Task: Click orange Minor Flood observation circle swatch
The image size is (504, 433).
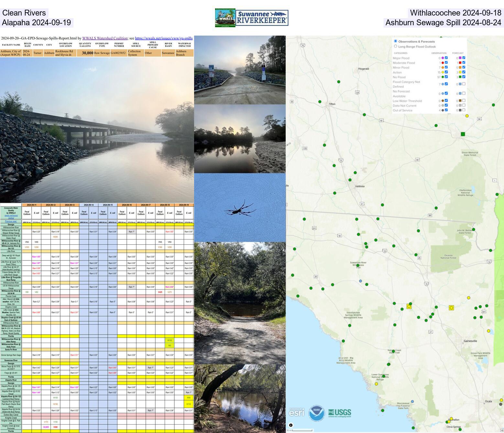Action: (443, 67)
